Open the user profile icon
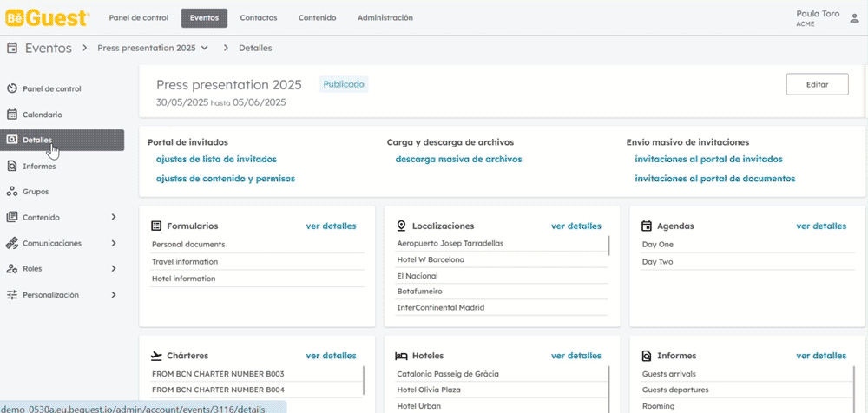868x413 pixels. click(x=854, y=17)
